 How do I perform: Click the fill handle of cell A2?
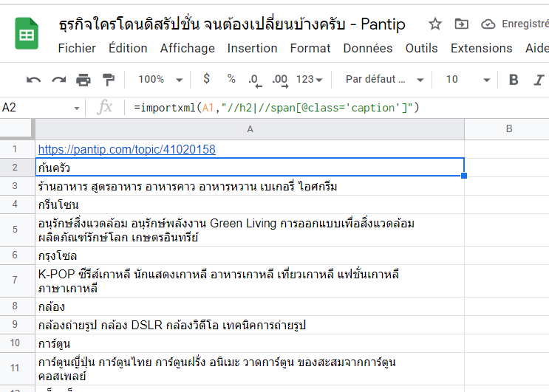click(x=464, y=176)
